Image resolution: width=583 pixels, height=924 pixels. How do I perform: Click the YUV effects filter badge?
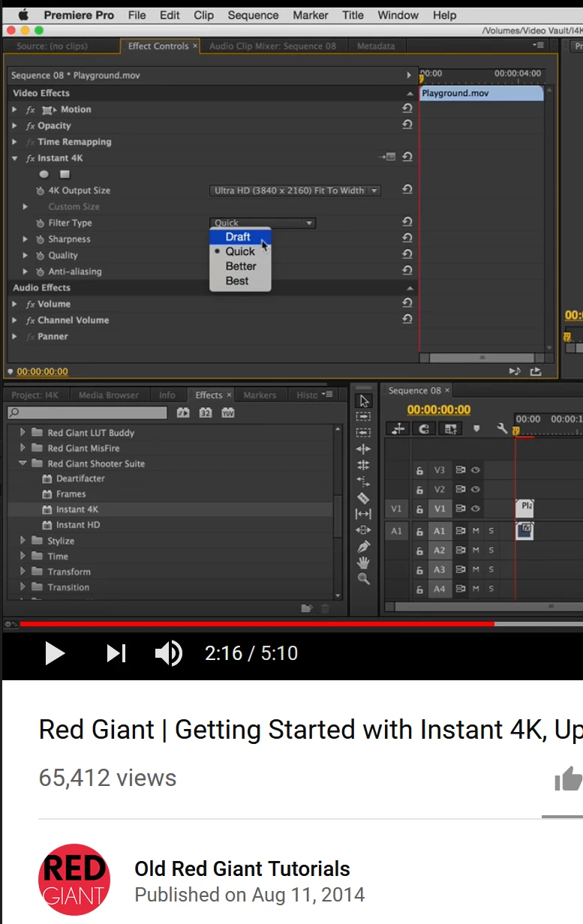pos(227,413)
